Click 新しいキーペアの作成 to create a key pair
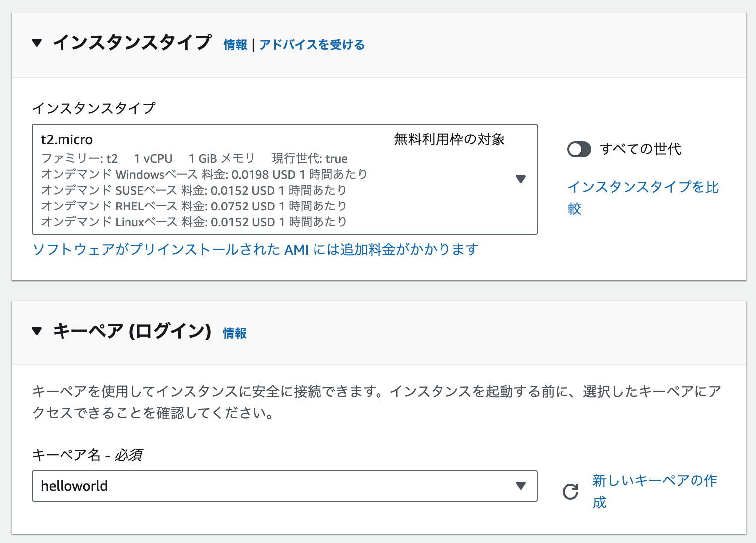756x543 pixels. [654, 491]
